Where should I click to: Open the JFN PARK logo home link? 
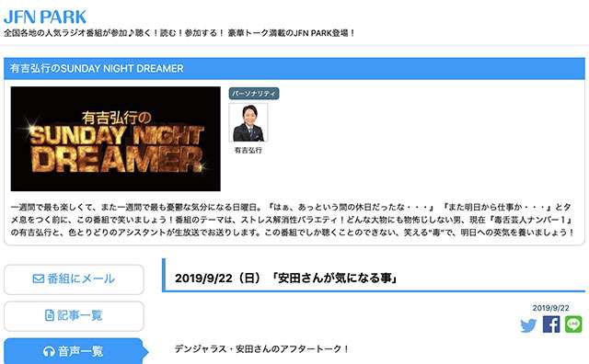click(45, 17)
